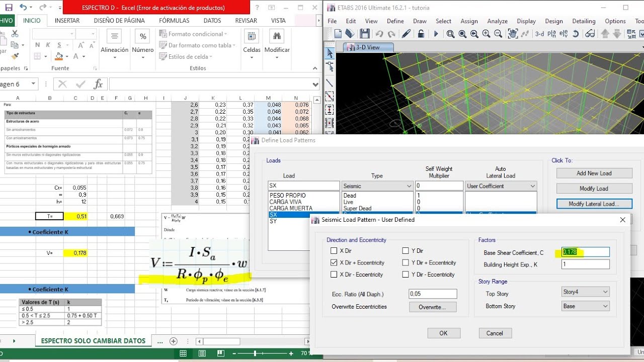Click the Overwrite... eccentricities button
644x362 pixels.
tap(433, 307)
